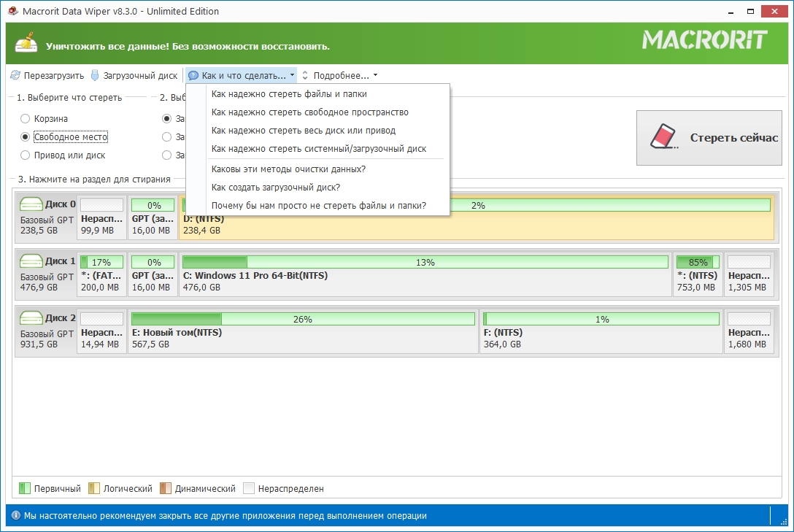The image size is (794, 532).
Task: Click the eraser icon on Стереть сейчас
Action: 664,136
